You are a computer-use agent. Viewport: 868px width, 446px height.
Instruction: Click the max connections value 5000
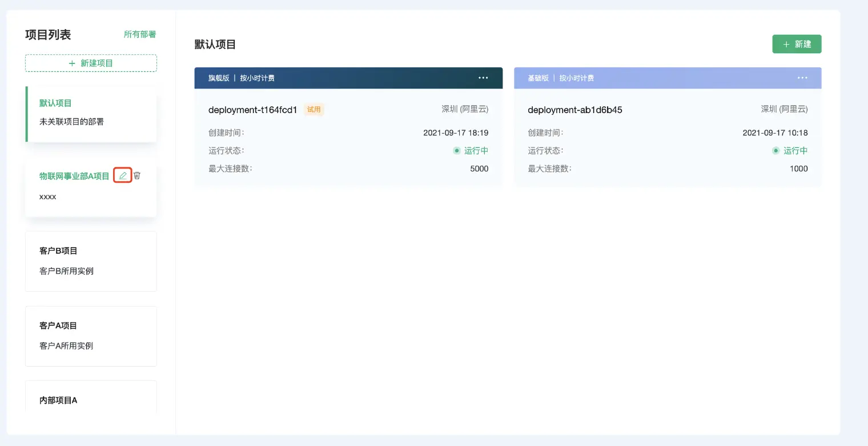tap(479, 168)
